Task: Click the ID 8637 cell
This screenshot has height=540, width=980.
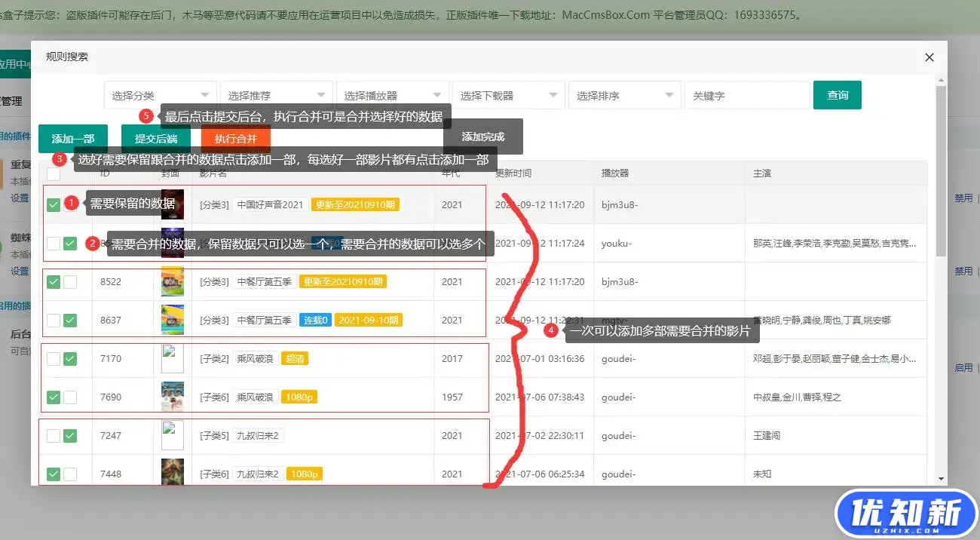Action: (111, 321)
